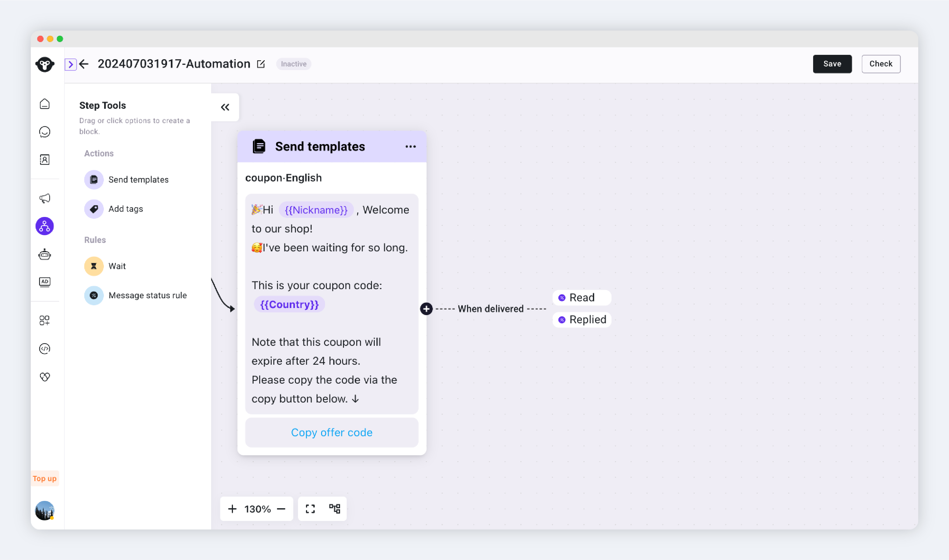
Task: Click the plus connector on template block
Action: tap(426, 309)
